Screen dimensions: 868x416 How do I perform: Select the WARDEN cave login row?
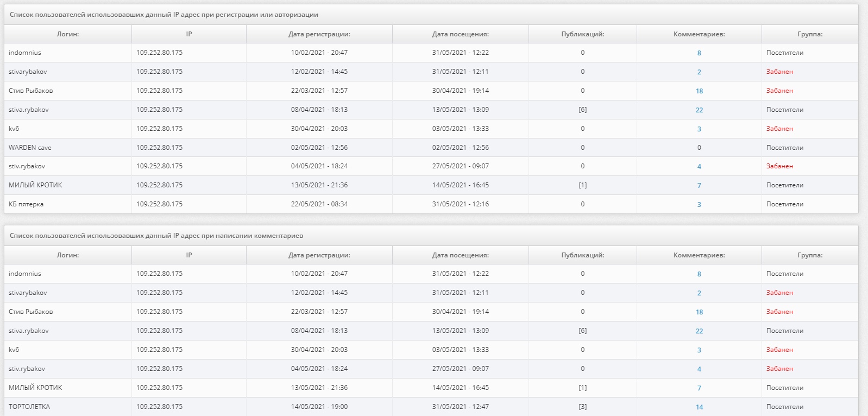point(431,148)
